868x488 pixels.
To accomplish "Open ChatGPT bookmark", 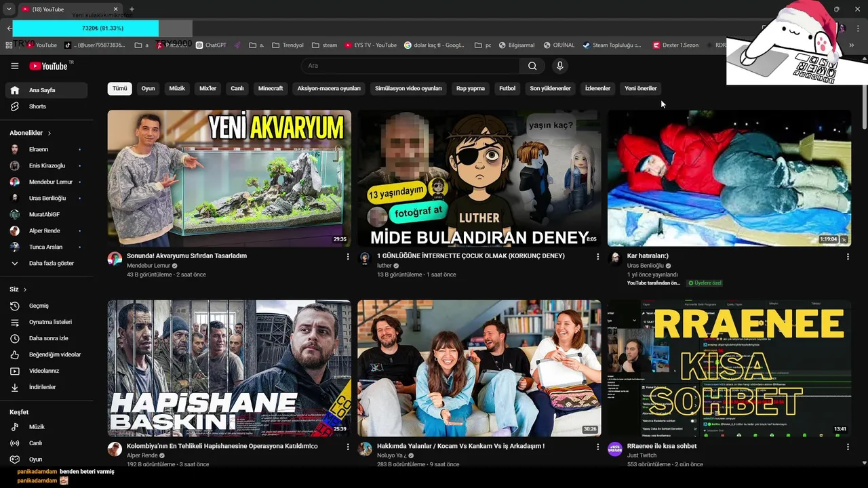I will [211, 45].
